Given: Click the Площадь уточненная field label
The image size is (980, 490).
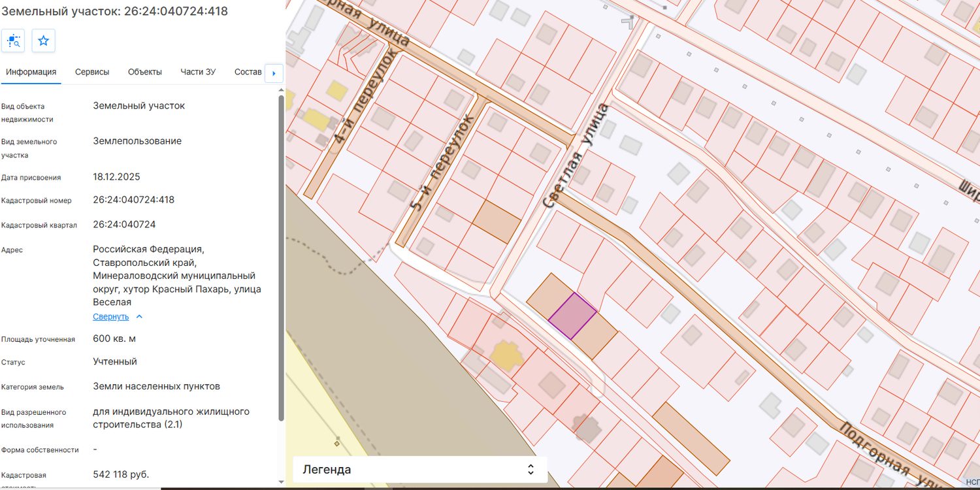Looking at the screenshot, I should [38, 340].
